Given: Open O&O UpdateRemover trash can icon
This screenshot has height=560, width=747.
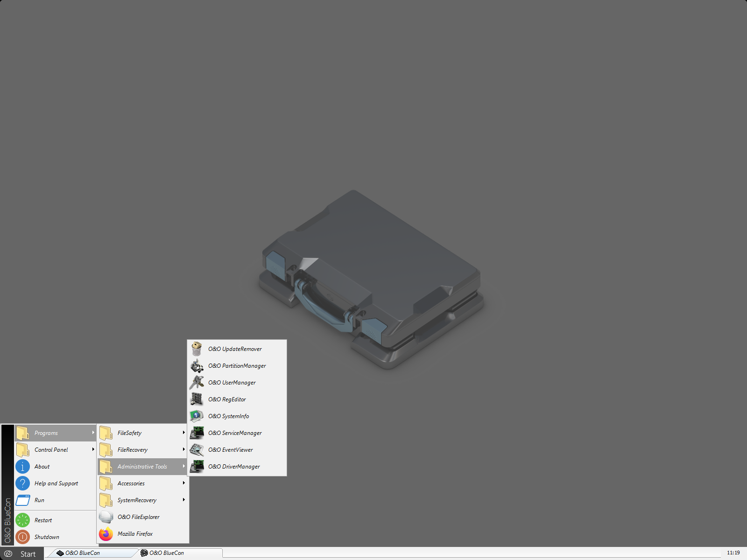Looking at the screenshot, I should [197, 349].
